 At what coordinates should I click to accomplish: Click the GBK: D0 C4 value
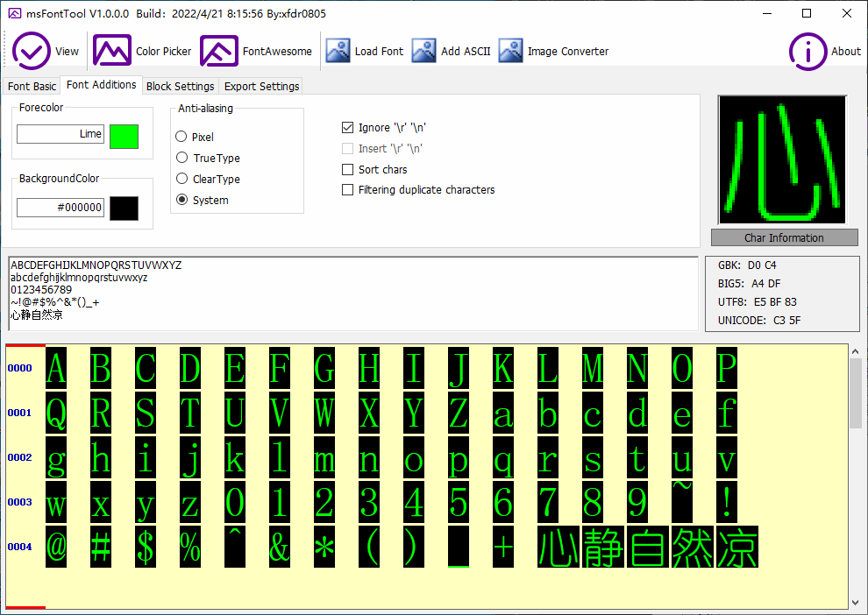point(747,265)
